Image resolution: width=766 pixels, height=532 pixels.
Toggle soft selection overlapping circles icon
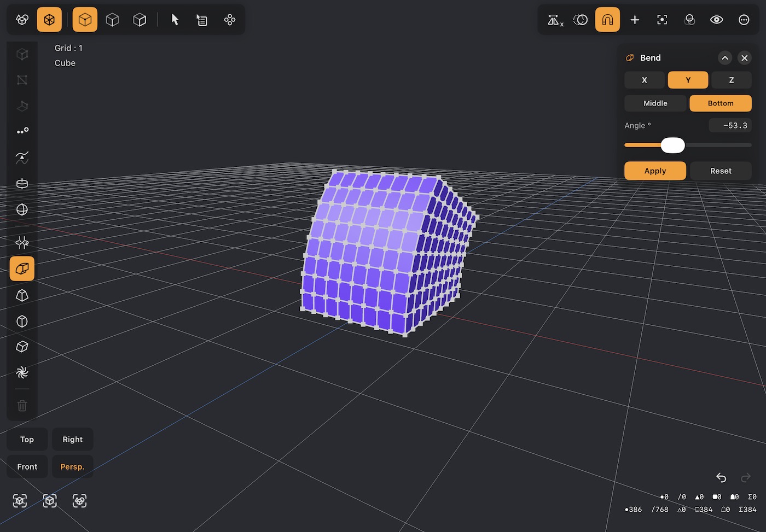[581, 20]
